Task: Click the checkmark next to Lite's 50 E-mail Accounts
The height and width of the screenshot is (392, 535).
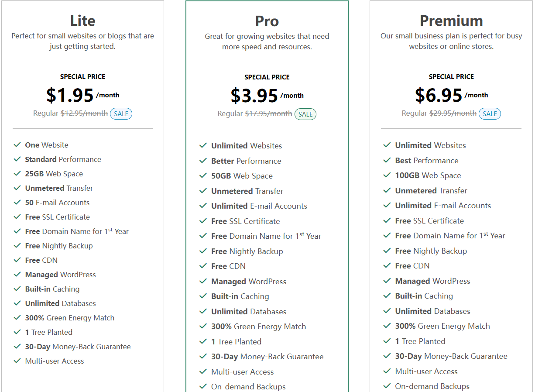Action: (x=17, y=202)
